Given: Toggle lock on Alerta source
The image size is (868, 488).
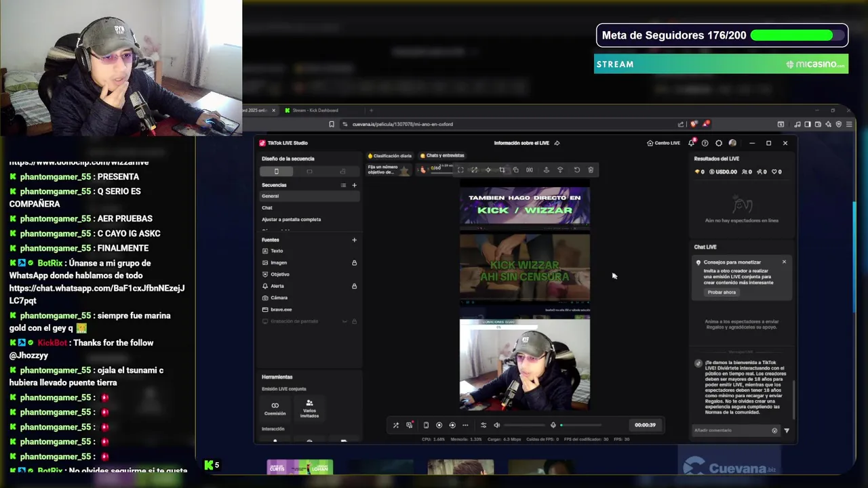Looking at the screenshot, I should point(354,286).
